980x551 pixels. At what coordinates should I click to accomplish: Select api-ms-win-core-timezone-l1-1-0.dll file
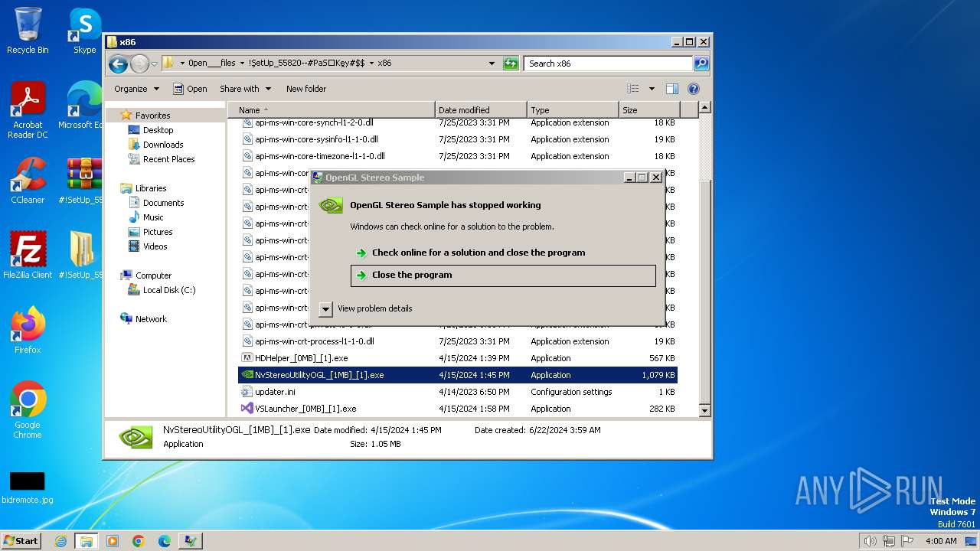point(458,156)
